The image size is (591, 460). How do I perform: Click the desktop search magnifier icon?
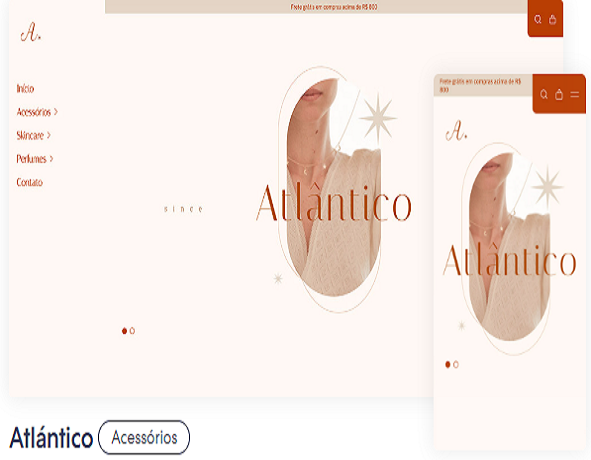click(x=538, y=19)
